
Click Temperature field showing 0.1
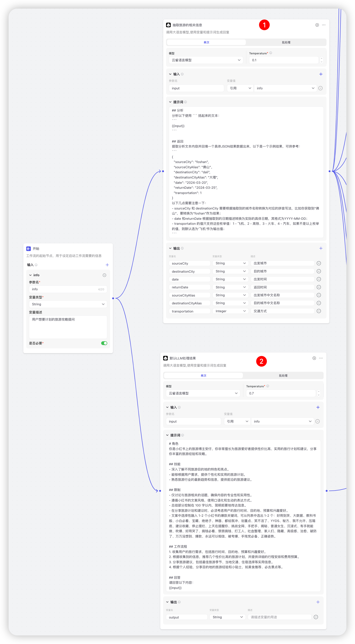[x=284, y=60]
